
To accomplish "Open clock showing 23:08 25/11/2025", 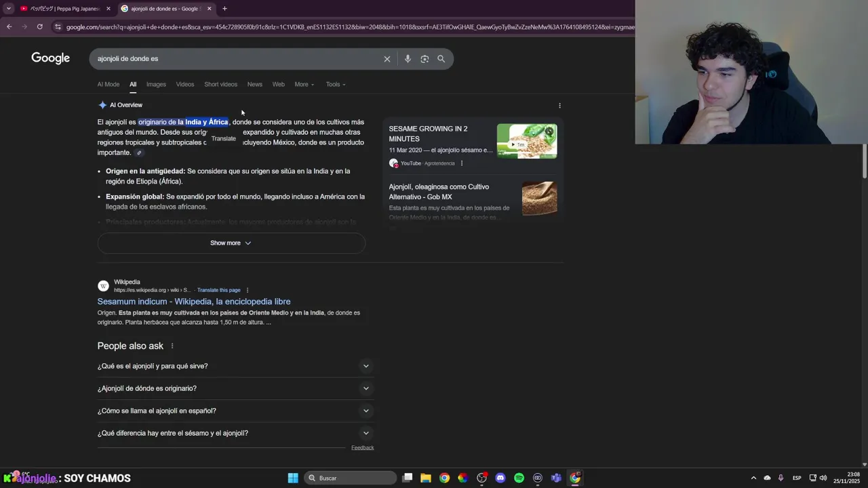I will (x=846, y=478).
